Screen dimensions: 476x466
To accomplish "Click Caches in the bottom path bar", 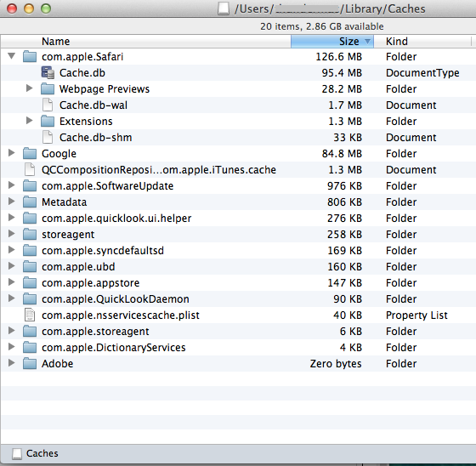I will 42,453.
